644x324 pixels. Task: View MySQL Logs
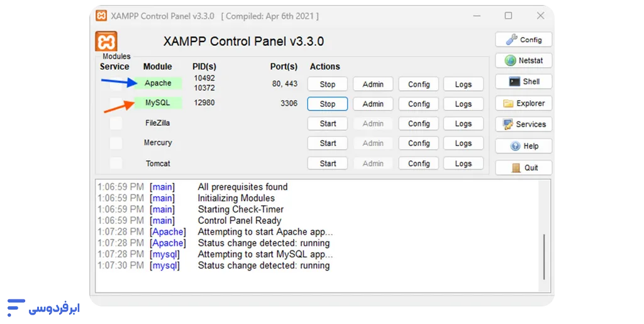pyautogui.click(x=464, y=104)
